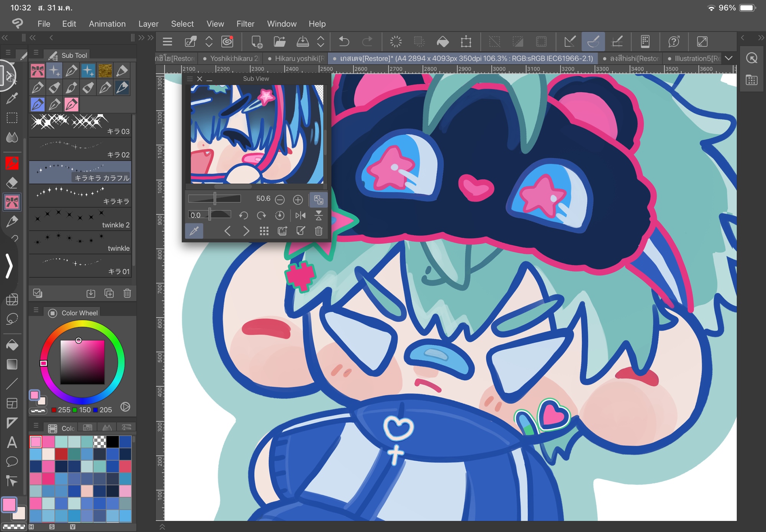
Task: Toggle Sub View fit-to-window button
Action: click(318, 200)
